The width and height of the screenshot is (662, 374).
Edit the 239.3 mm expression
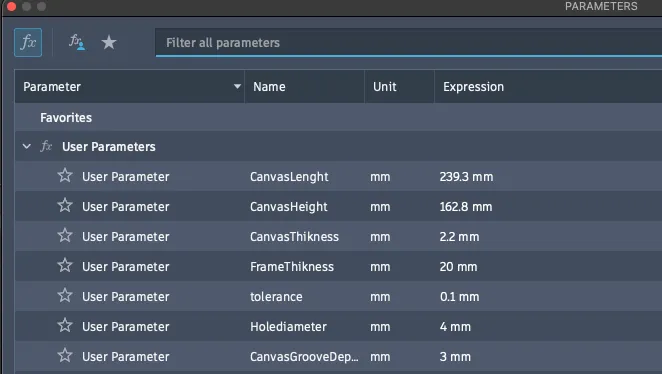click(x=467, y=176)
